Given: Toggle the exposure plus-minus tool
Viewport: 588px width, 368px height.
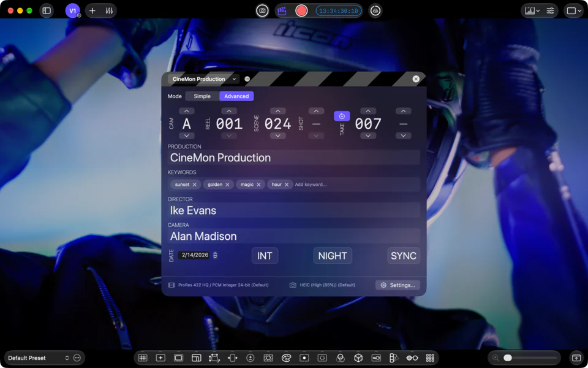Looking at the screenshot, I should click(251, 358).
